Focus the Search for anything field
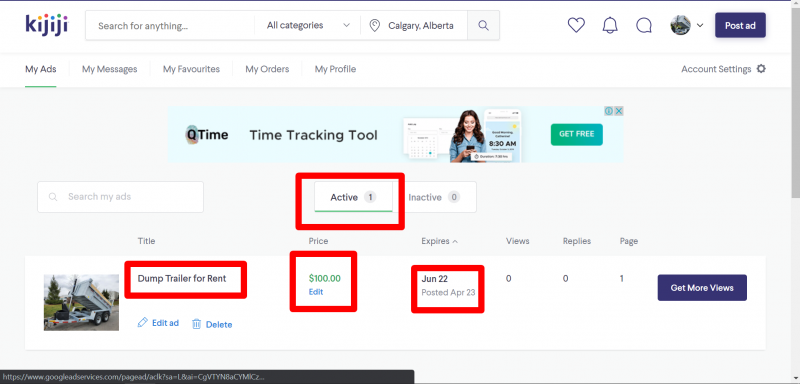This screenshot has height=384, width=800. [x=171, y=25]
